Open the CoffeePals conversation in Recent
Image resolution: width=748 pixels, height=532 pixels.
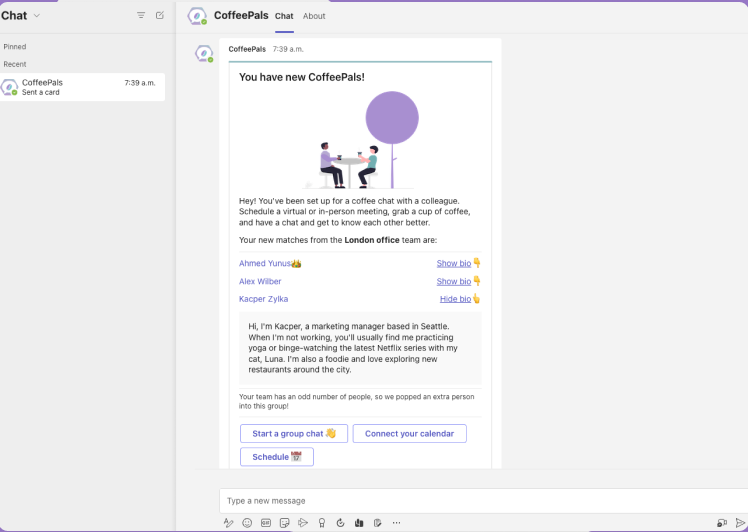pos(83,87)
